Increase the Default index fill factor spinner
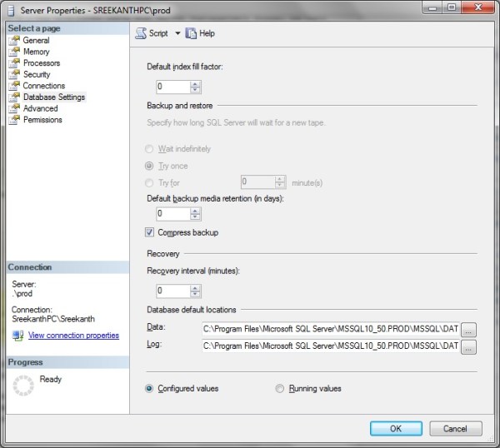The height and width of the screenshot is (448, 500). click(x=196, y=83)
